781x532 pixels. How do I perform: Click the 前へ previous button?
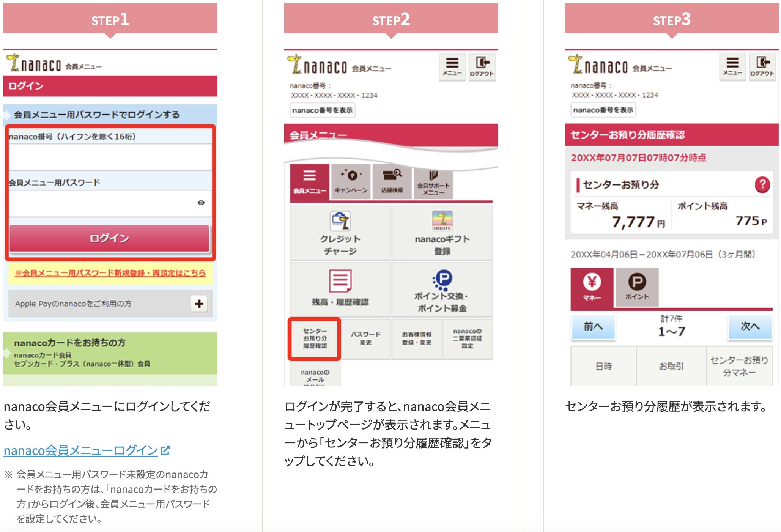coord(593,326)
